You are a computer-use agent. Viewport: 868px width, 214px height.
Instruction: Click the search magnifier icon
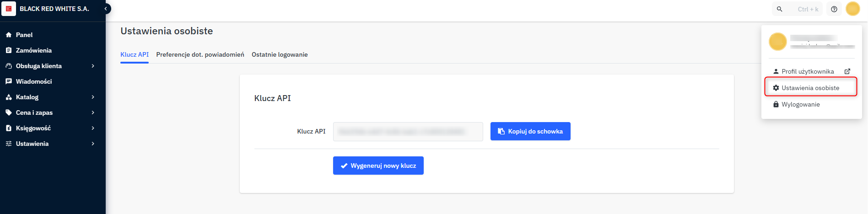(780, 9)
